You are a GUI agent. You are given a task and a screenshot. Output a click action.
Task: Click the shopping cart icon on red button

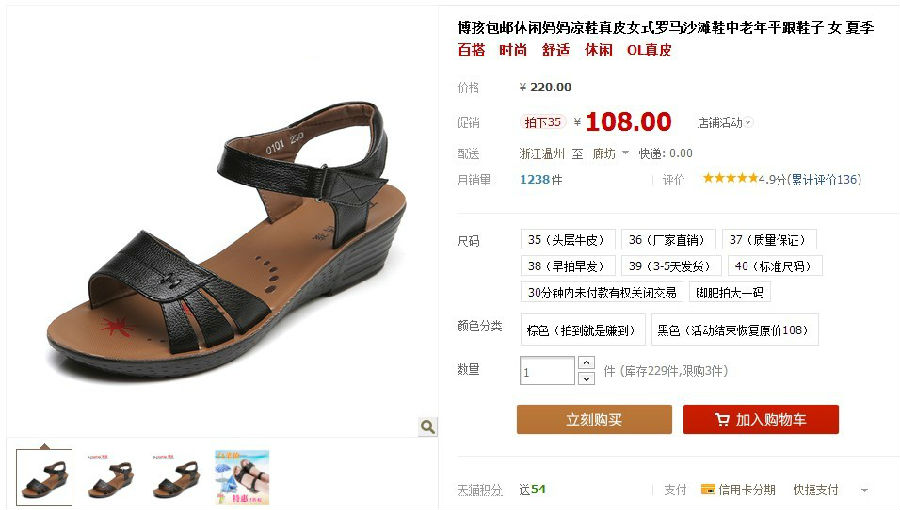click(721, 420)
